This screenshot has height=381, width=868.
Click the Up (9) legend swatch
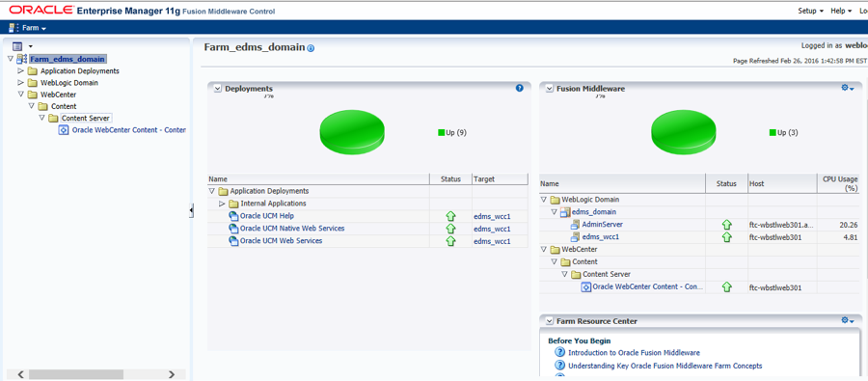(441, 132)
